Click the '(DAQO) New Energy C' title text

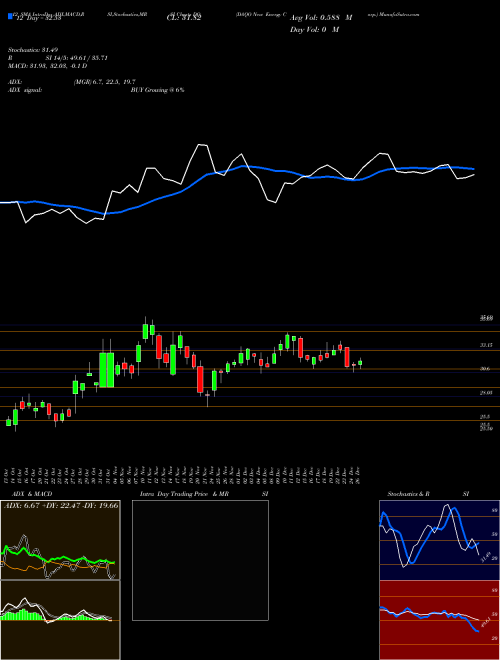coord(261,14)
